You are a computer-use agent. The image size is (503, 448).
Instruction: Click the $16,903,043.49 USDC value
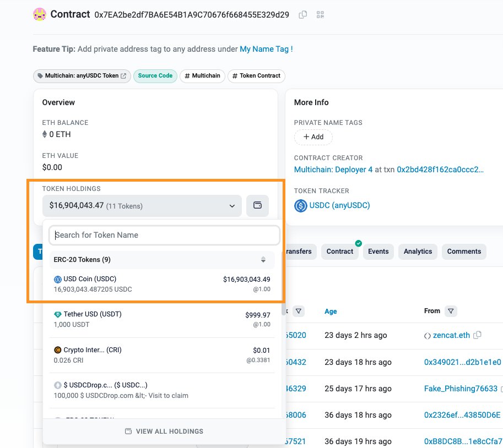(x=247, y=280)
